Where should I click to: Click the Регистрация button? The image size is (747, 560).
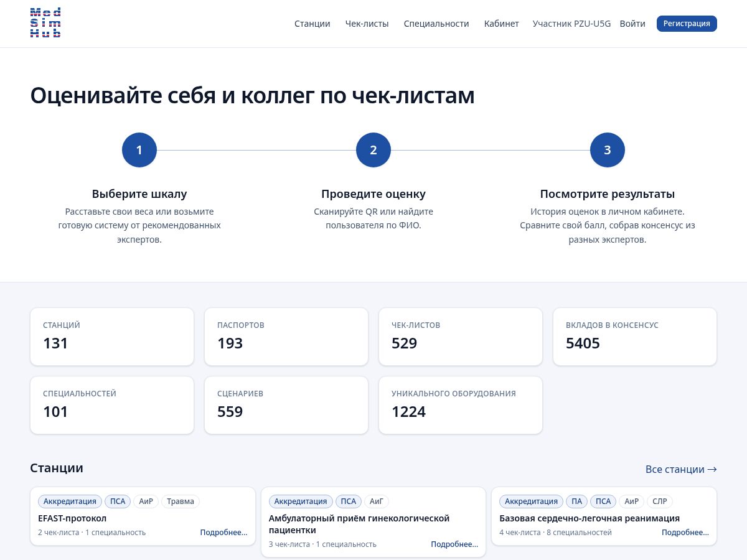pos(687,24)
